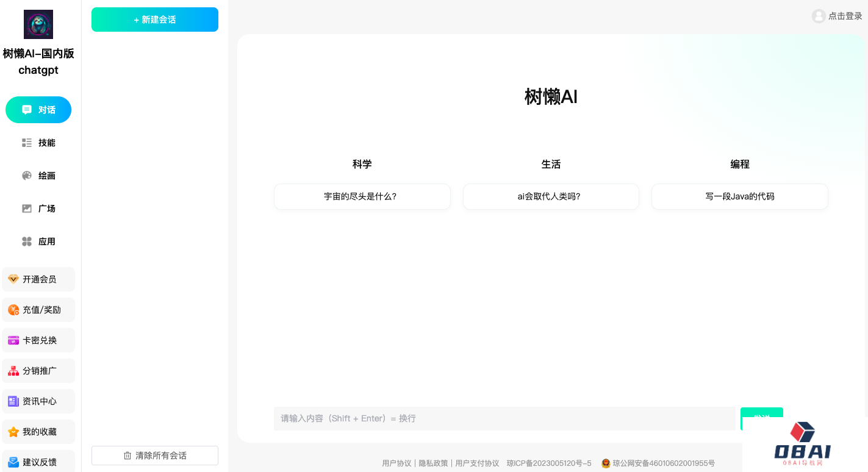868x472 pixels.
Task: Open the 充值/奖励 recharge page
Action: coord(38,310)
